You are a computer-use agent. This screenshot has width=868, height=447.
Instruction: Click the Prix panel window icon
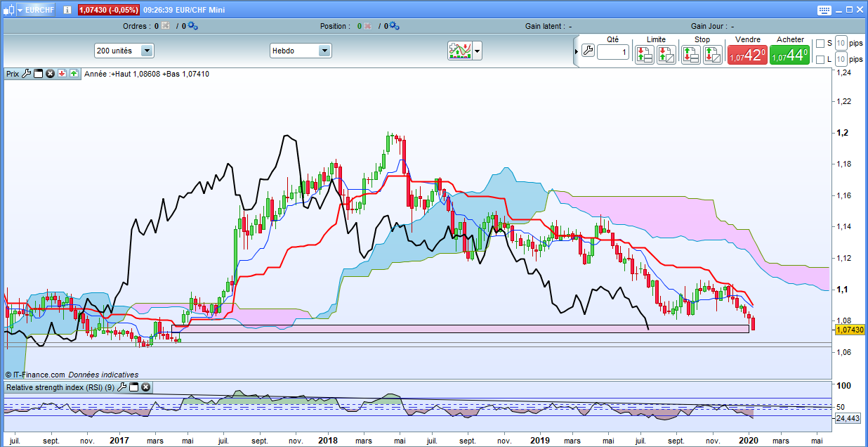pos(39,73)
